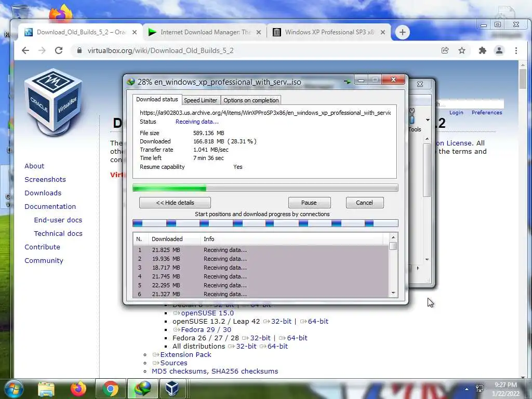
Task: Click the connections list scroll up arrow
Action: [x=393, y=237]
